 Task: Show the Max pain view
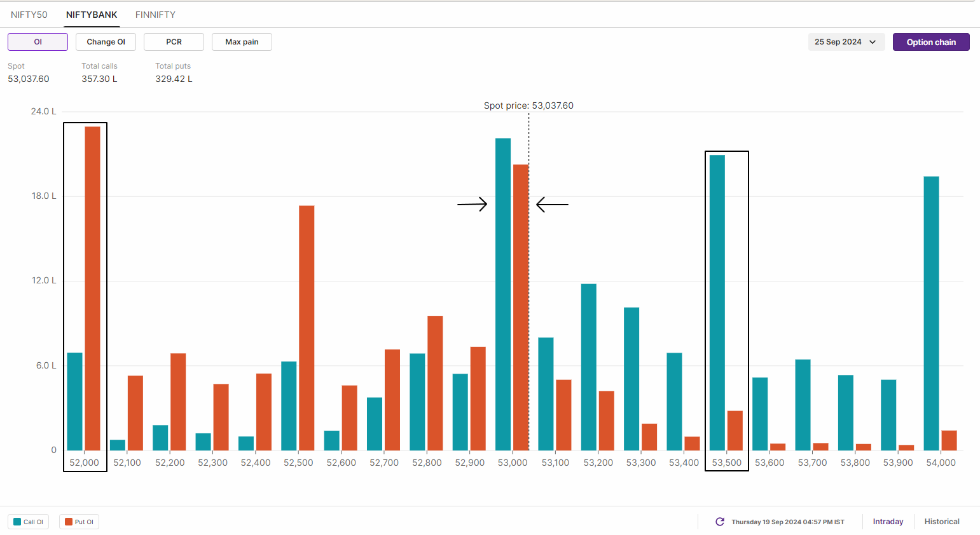pos(242,42)
